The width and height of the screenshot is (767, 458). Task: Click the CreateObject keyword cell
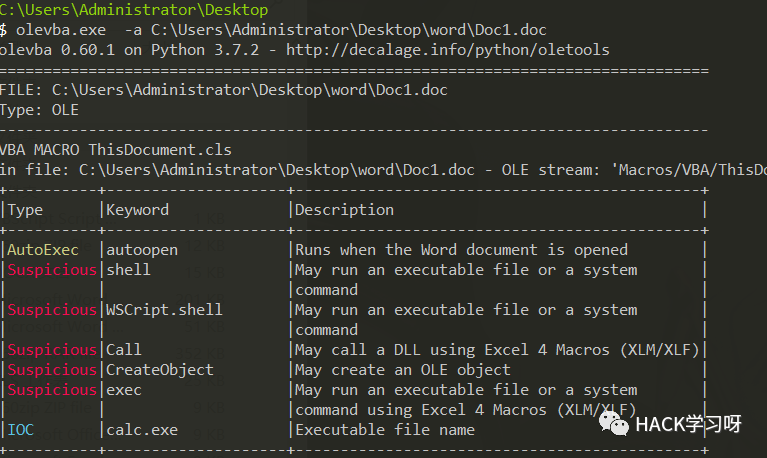click(160, 370)
